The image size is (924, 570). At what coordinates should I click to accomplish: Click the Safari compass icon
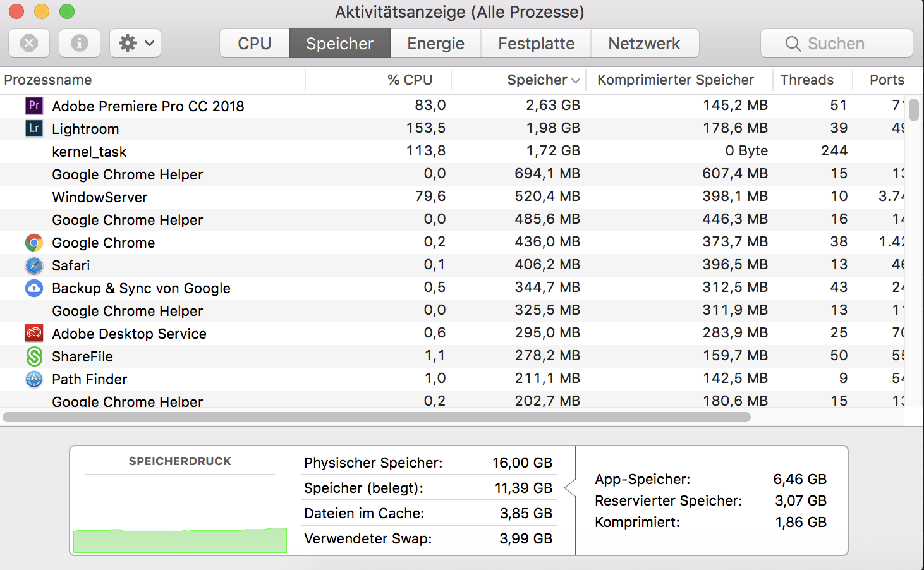[34, 265]
